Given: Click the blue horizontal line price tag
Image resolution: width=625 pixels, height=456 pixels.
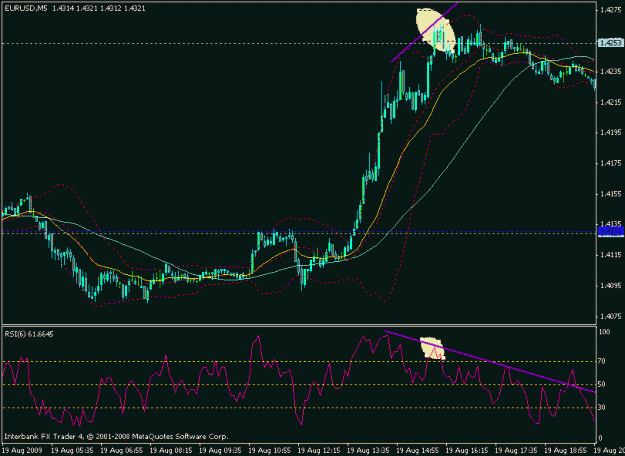Looking at the screenshot, I should point(611,232).
